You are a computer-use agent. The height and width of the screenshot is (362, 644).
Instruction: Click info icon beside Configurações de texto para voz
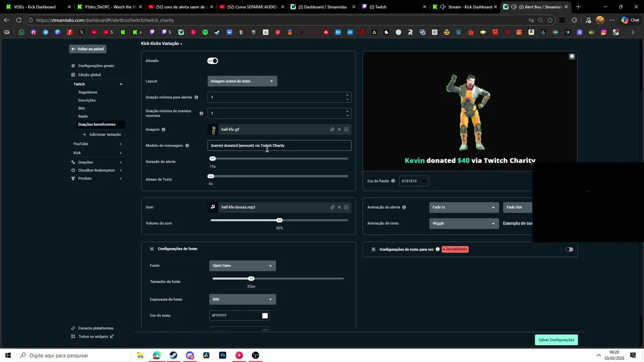pyautogui.click(x=438, y=249)
